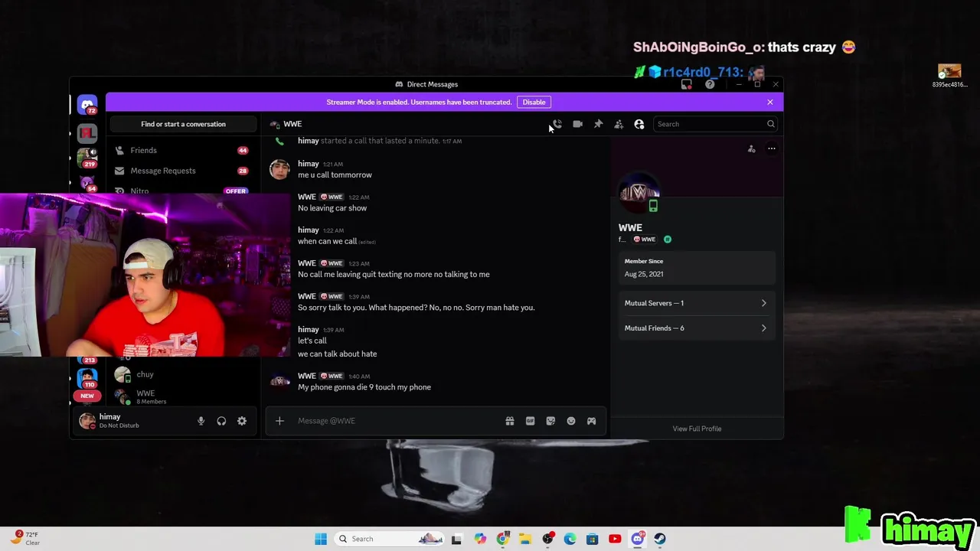This screenshot has width=980, height=551.
Task: Click the WWE profile avatar
Action: (x=639, y=192)
